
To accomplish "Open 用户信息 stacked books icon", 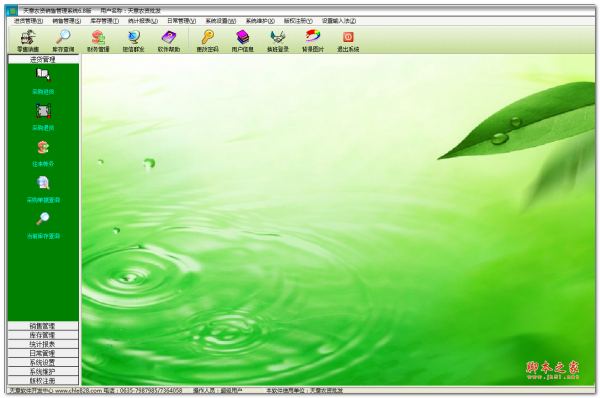I will click(243, 41).
